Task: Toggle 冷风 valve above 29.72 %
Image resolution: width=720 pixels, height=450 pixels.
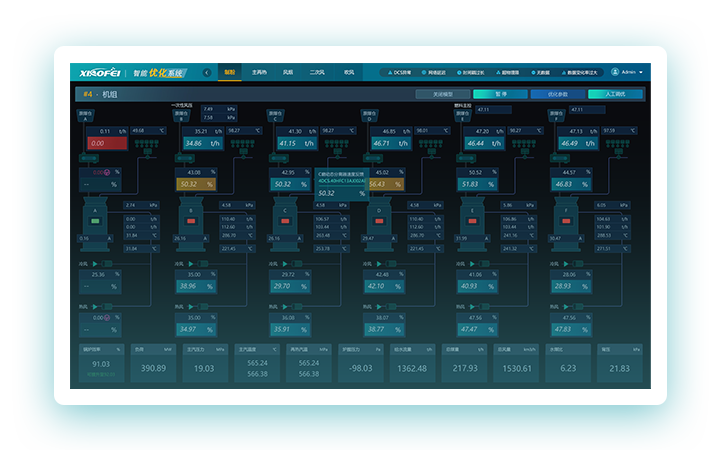Action: point(297,264)
